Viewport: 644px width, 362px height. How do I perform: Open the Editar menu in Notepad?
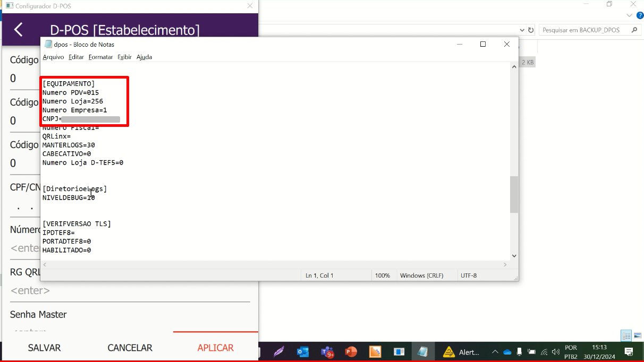(x=76, y=57)
